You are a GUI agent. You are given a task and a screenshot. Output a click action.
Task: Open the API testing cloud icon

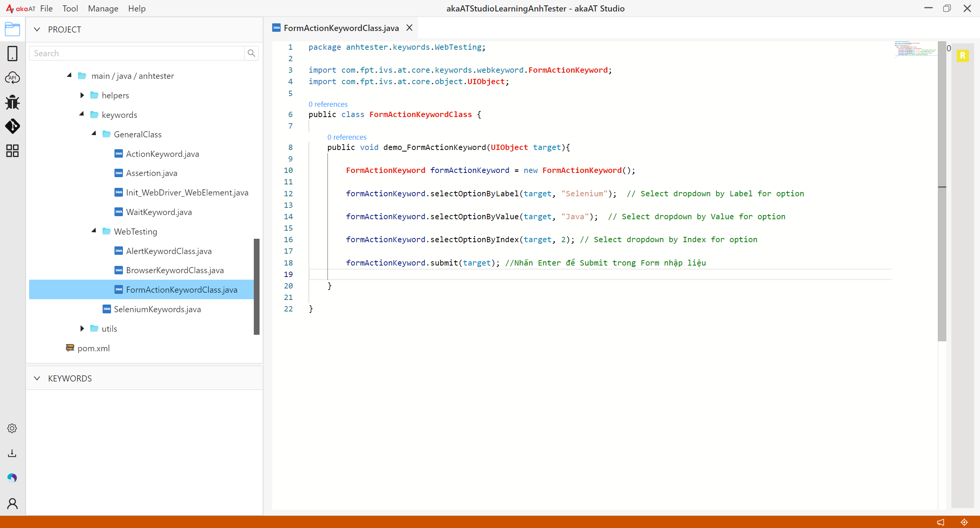point(12,78)
